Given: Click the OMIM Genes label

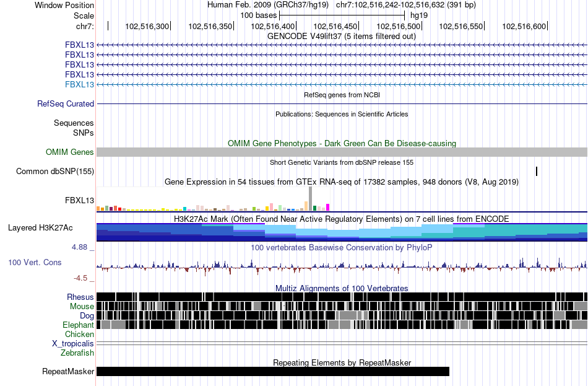Looking at the screenshot, I should coord(70,152).
